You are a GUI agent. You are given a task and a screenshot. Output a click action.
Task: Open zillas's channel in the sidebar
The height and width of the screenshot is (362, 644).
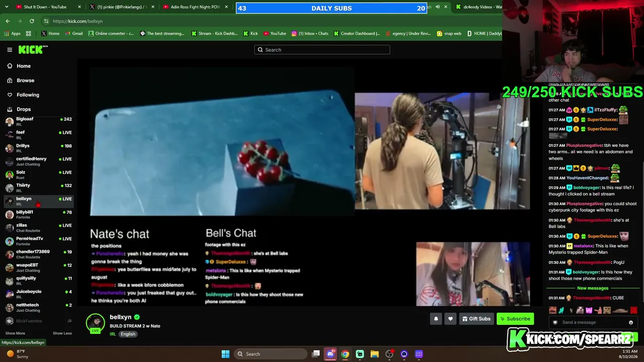39,227
